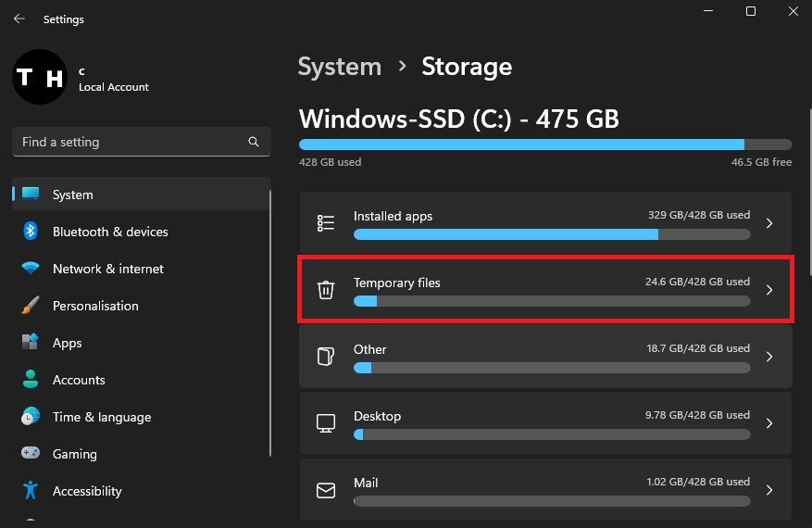The image size is (812, 528).
Task: Open Desktop storage details chevron
Action: (769, 423)
